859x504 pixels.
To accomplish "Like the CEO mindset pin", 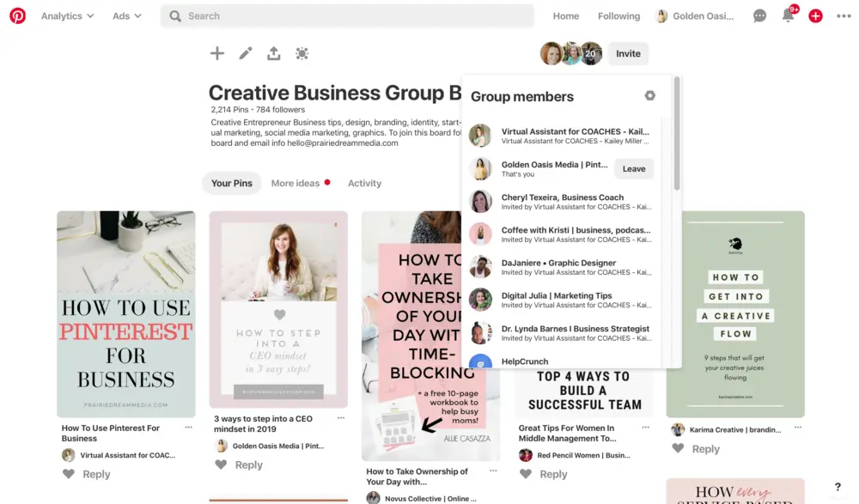I will [221, 465].
